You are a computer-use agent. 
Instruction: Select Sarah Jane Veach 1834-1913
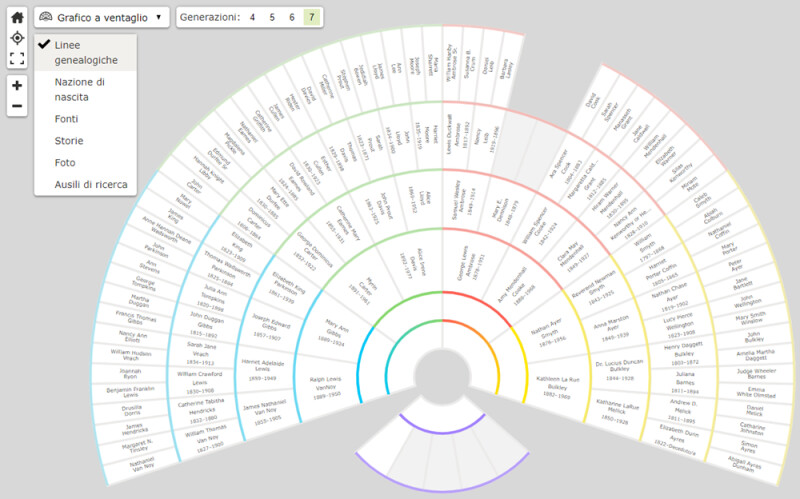coord(201,353)
